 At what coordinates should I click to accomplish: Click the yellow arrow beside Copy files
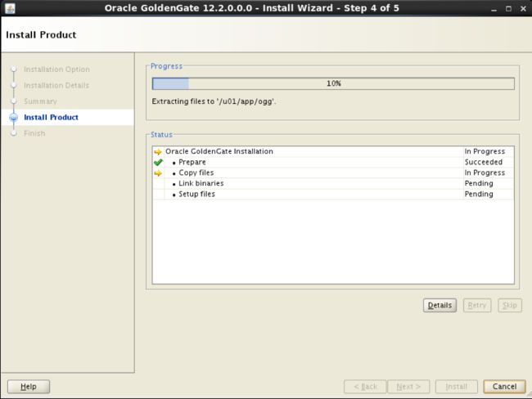(x=158, y=173)
